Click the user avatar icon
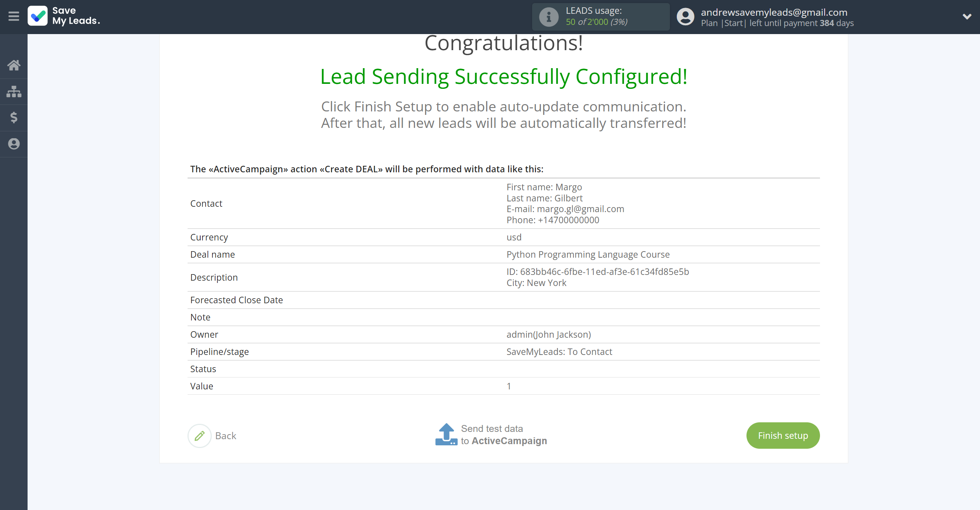 click(685, 17)
